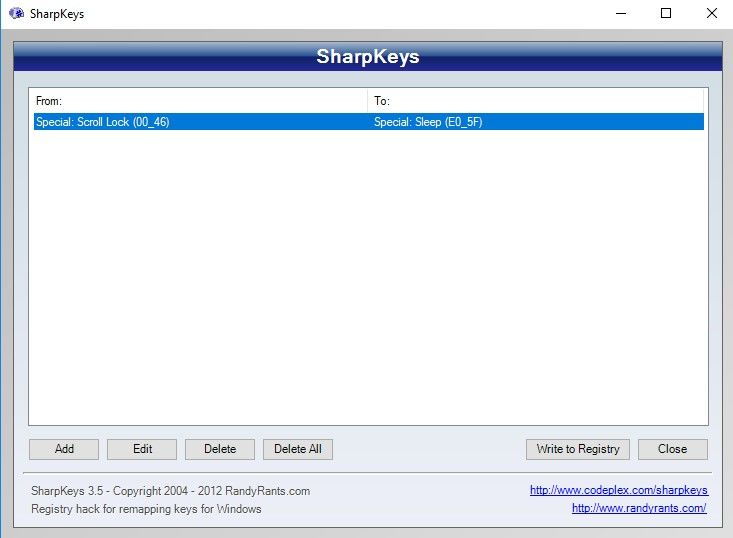Click the SharpKeys app icon in title bar
This screenshot has height=538, width=733.
coord(17,13)
